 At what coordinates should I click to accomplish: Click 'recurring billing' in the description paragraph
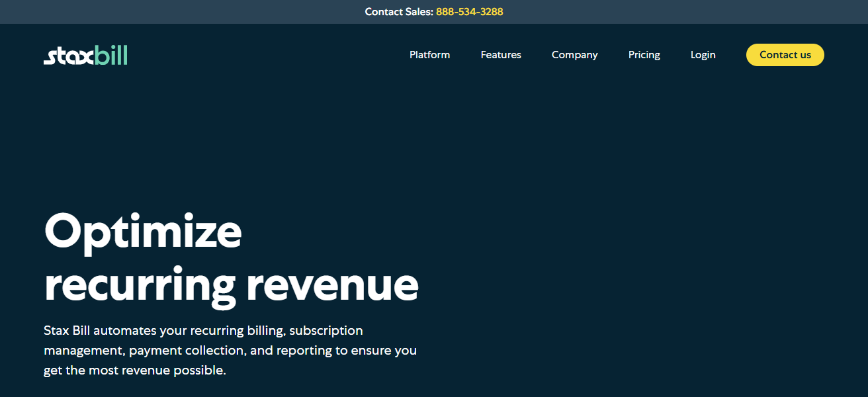click(238, 330)
